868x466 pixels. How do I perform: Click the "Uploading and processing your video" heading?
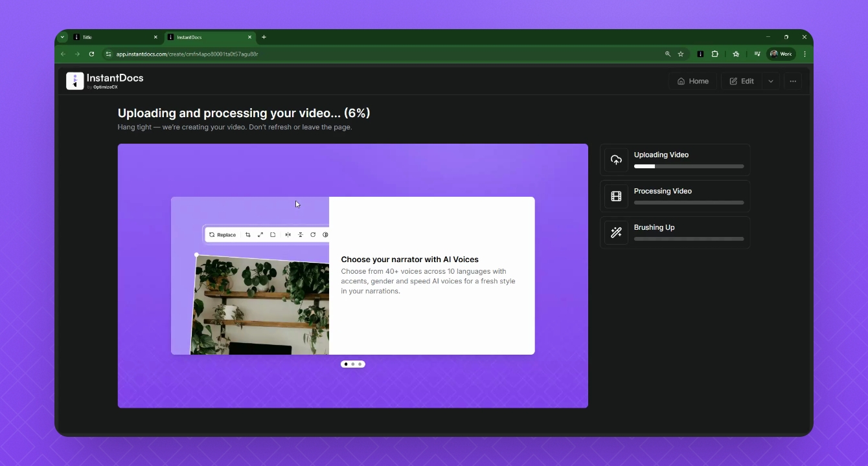tap(244, 113)
